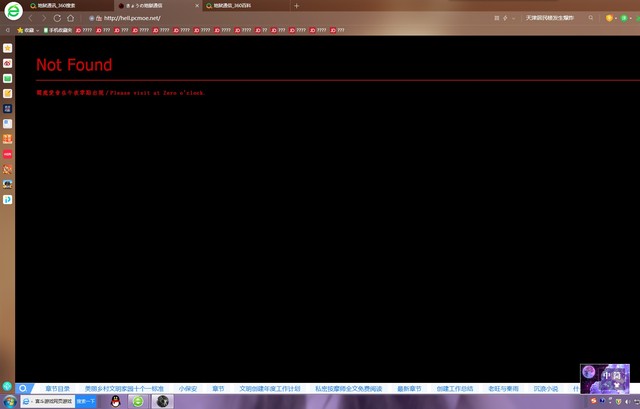Open the 手机收藏夹 bookmarks folder
640x409 pixels.
click(59, 30)
